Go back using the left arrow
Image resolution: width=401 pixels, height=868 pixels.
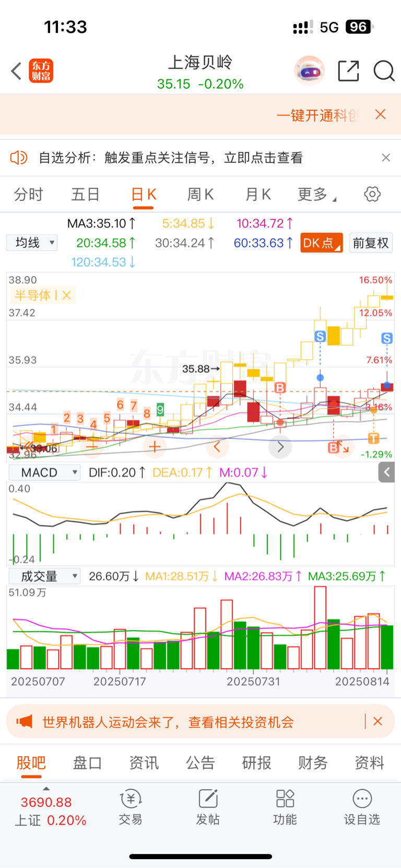pos(16,71)
